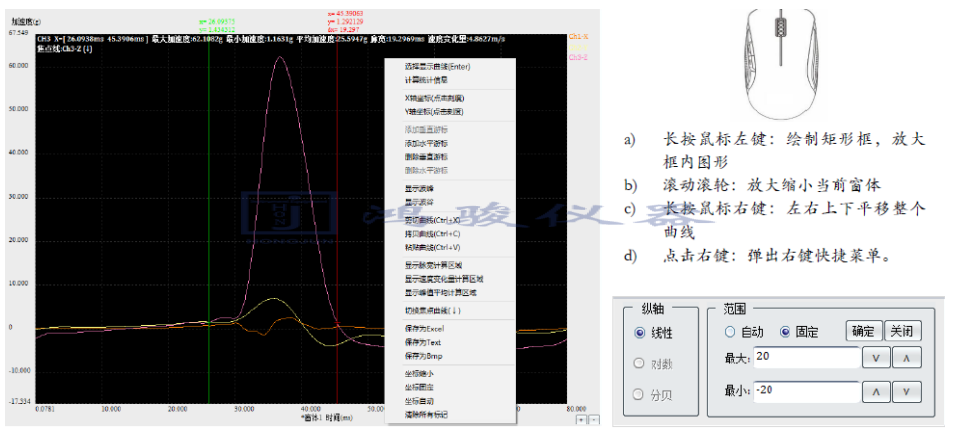This screenshot has width=956, height=435.
Task: Click the second arrow button beside 最小 field
Action: point(905,391)
